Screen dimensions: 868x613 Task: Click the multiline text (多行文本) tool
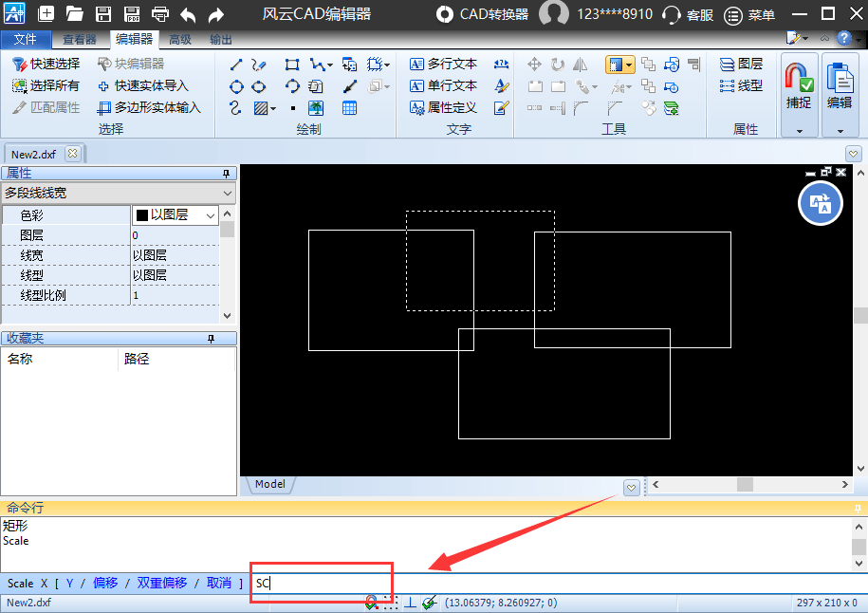point(443,64)
